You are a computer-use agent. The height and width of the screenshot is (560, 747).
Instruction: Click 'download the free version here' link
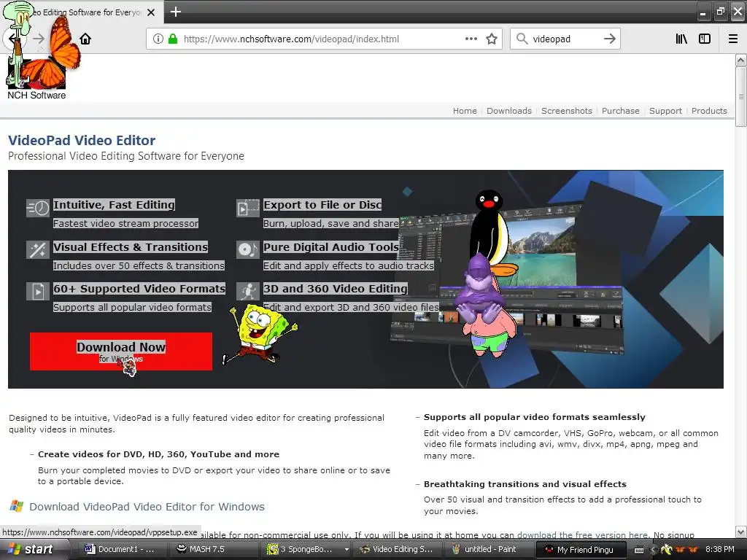tap(582, 534)
